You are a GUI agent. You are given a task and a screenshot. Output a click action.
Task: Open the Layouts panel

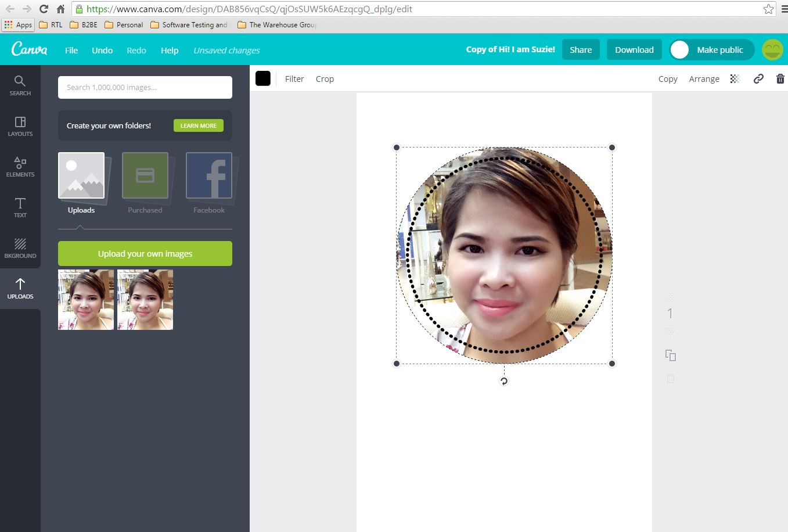coord(20,126)
